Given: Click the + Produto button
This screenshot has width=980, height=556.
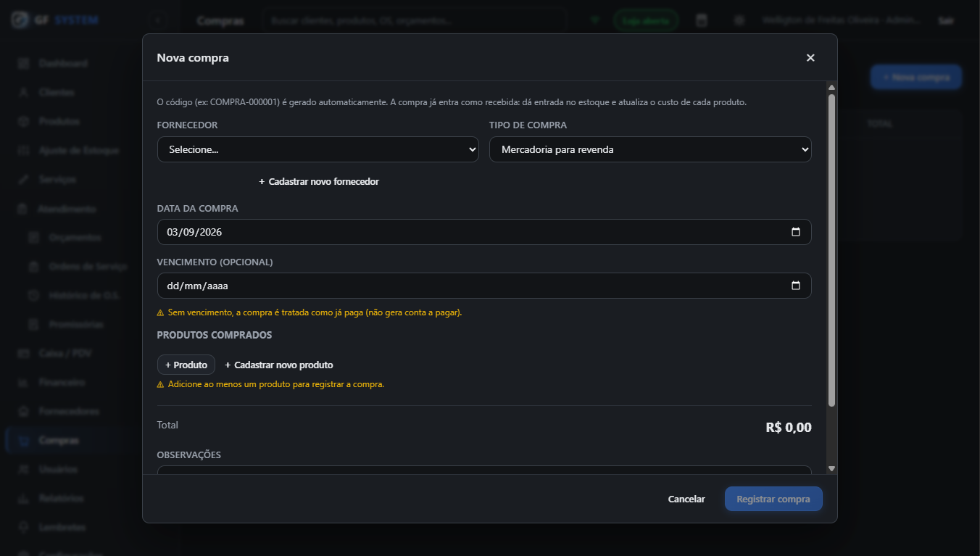Looking at the screenshot, I should 186,365.
